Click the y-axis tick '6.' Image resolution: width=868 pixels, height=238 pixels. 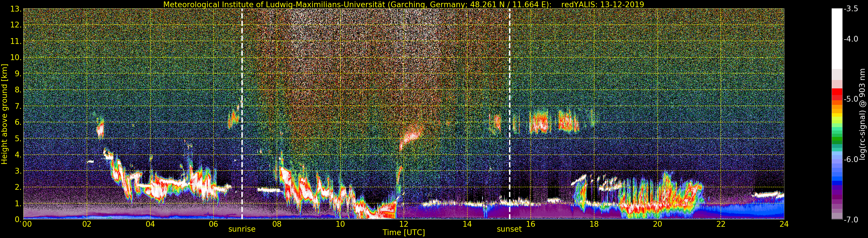18,122
